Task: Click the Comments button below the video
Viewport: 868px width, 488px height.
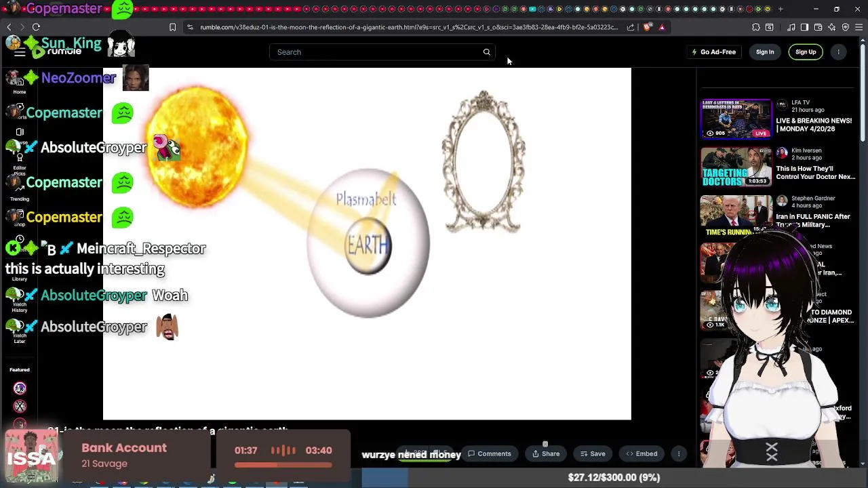Action: tap(490, 454)
